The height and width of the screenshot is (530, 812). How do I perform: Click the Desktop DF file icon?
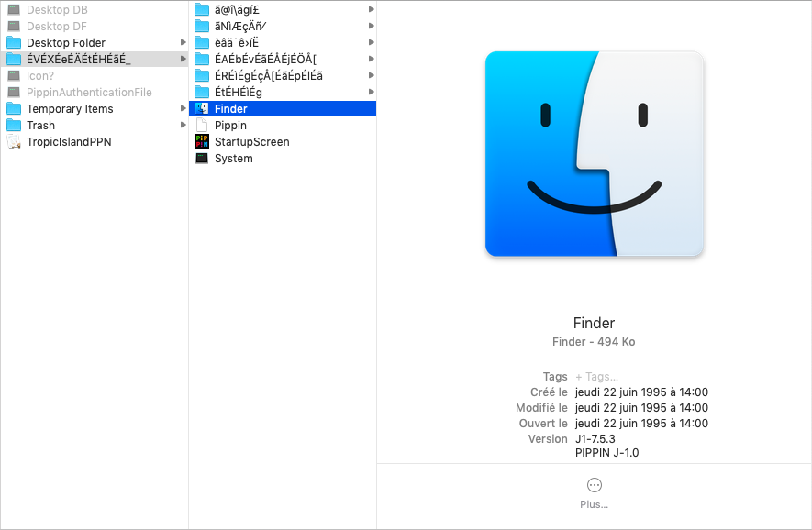(14, 26)
